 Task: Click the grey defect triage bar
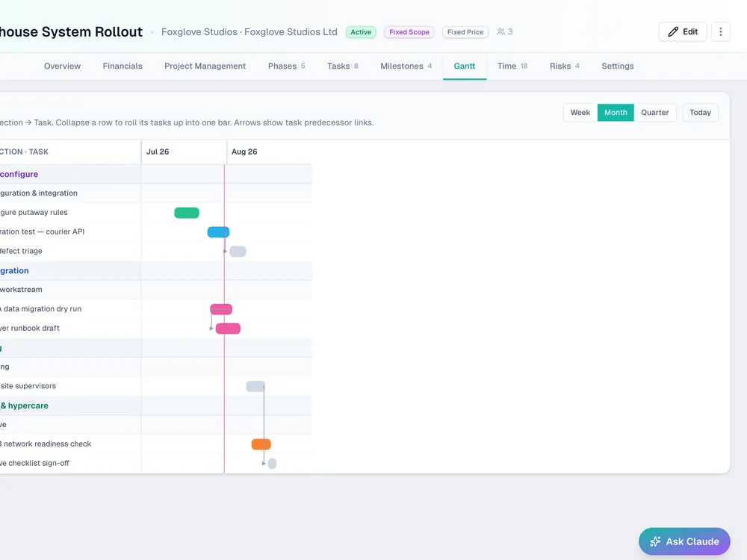pyautogui.click(x=238, y=252)
